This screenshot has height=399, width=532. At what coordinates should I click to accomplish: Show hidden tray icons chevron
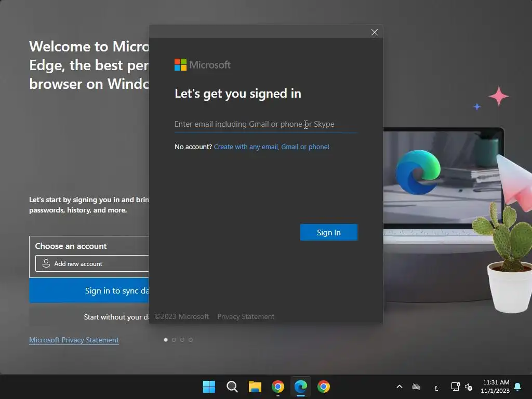(x=400, y=387)
